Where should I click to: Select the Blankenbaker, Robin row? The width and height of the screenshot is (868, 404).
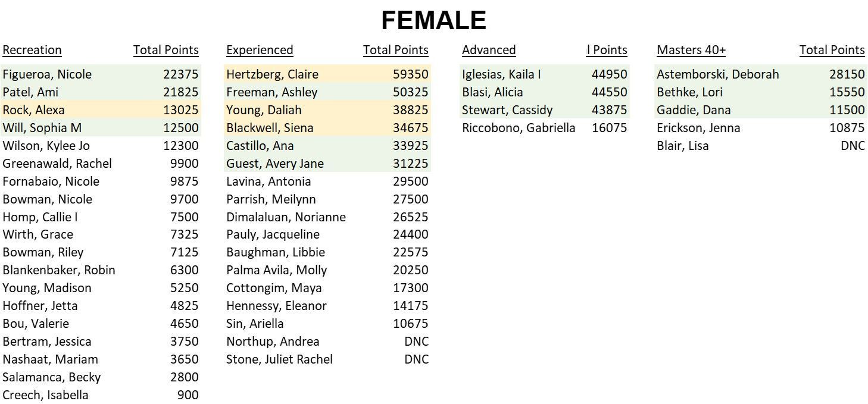(101, 270)
